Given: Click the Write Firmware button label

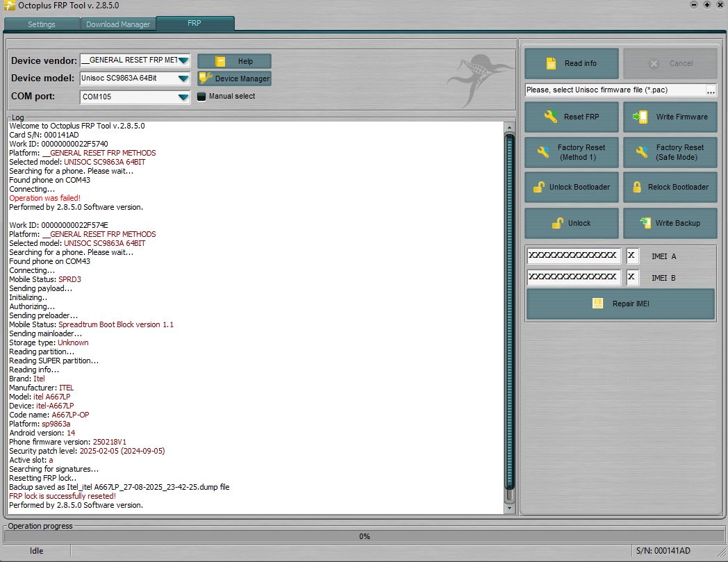Looking at the screenshot, I should (681, 117).
